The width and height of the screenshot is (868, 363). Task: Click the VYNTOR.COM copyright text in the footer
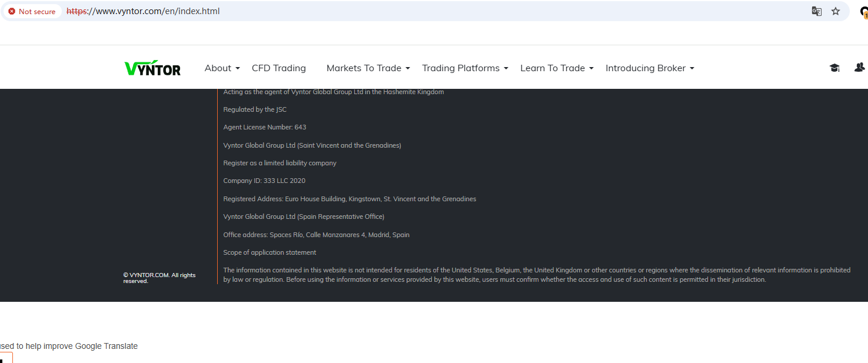159,278
